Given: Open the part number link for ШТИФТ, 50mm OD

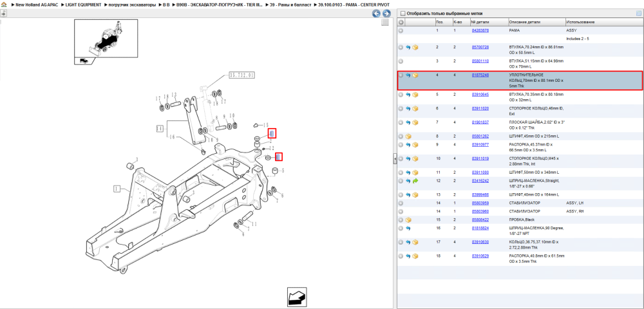Looking at the screenshot, I should click(x=480, y=173).
